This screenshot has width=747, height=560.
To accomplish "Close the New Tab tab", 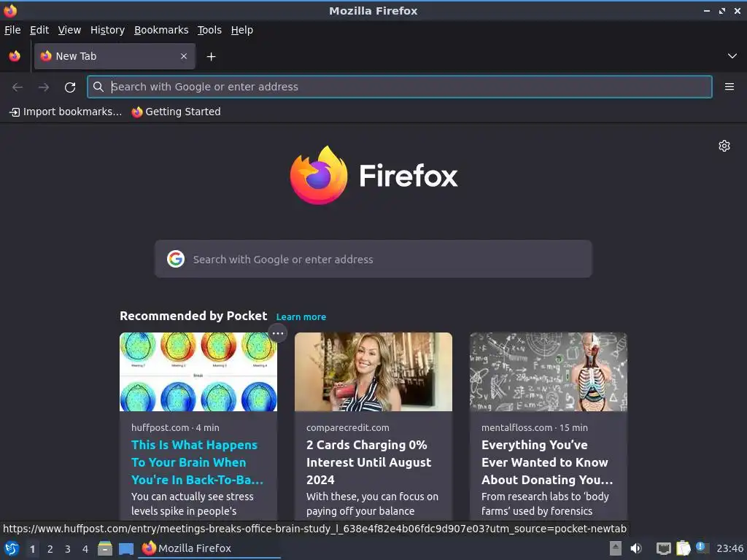I will [x=184, y=56].
